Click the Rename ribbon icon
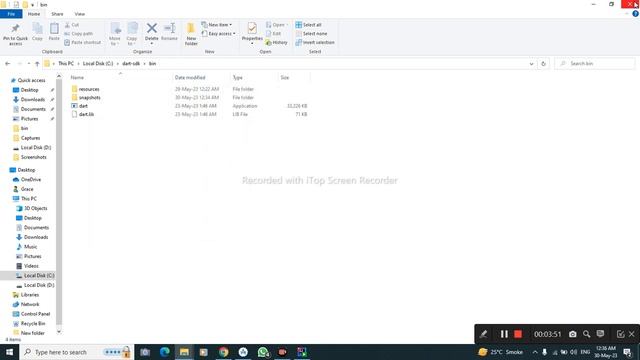This screenshot has height=360, width=640. click(169, 29)
